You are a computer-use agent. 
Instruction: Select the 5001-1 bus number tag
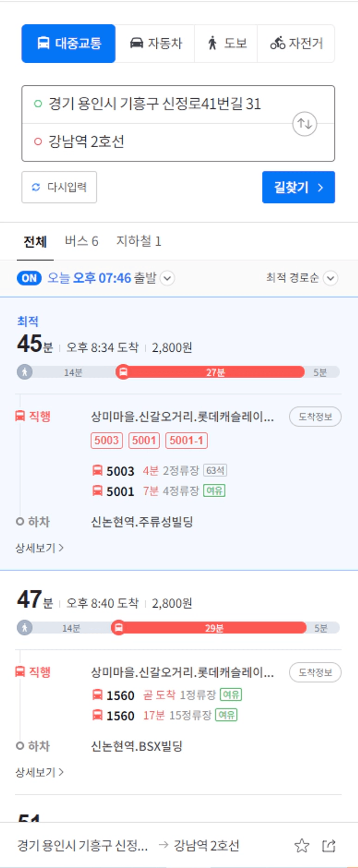pyautogui.click(x=186, y=440)
